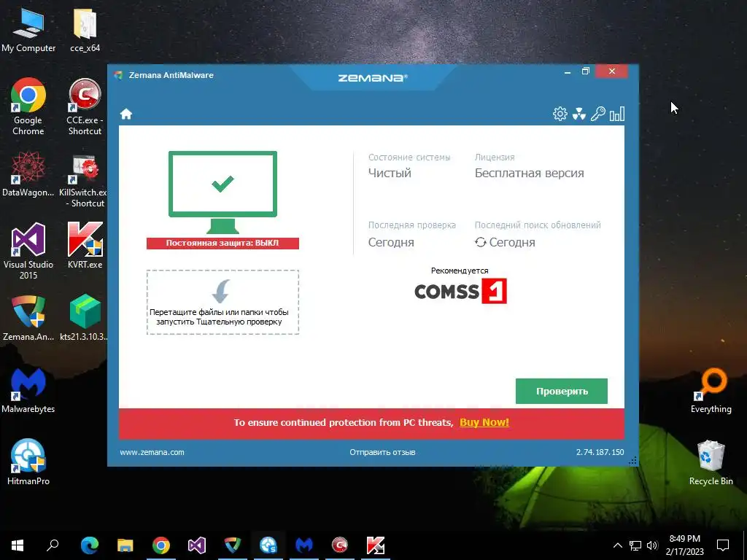Click the green Проверить scan button
747x560 pixels.
pos(561,391)
